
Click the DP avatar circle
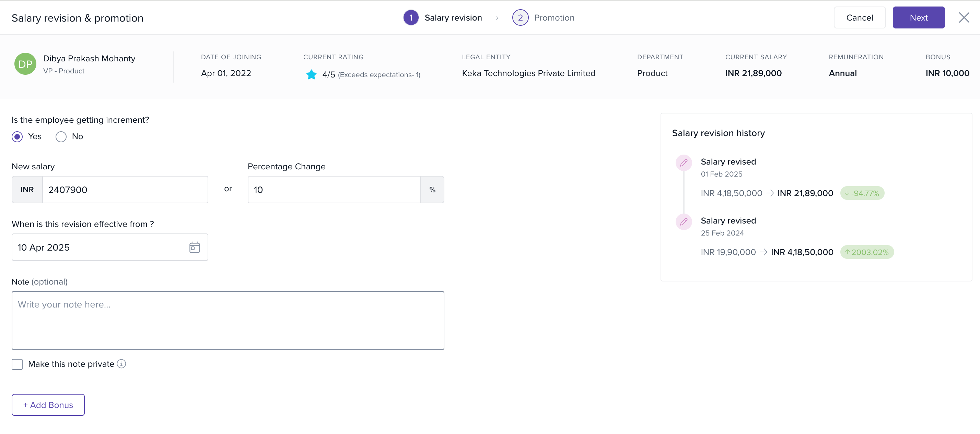pos(25,64)
